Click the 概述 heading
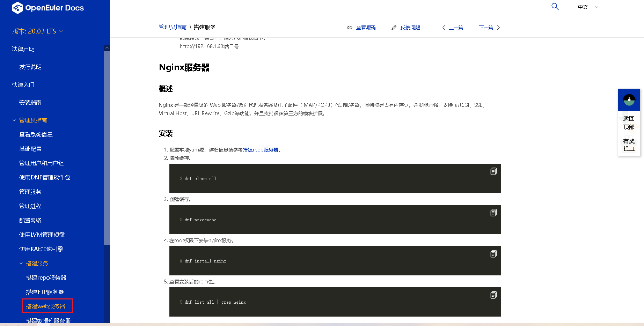 (x=166, y=89)
